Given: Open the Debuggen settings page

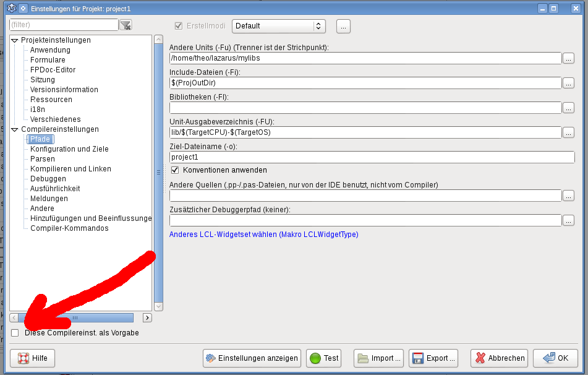Looking at the screenshot, I should (x=48, y=179).
